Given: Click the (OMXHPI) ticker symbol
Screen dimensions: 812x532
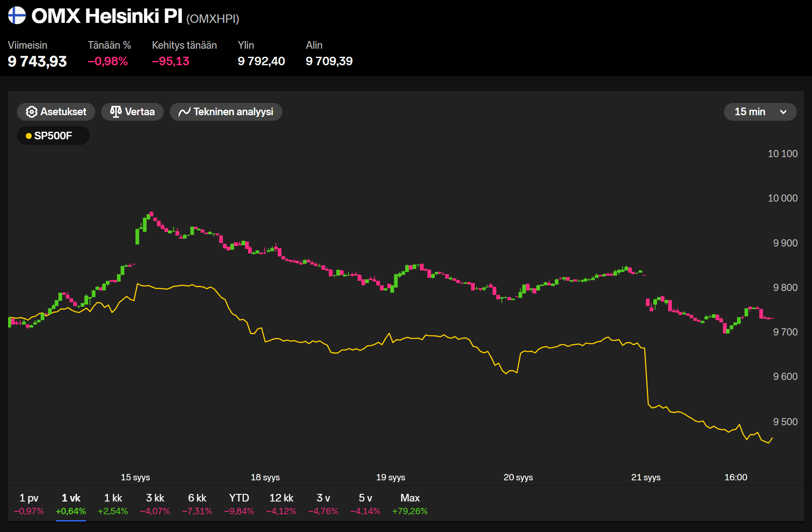Looking at the screenshot, I should [x=213, y=19].
